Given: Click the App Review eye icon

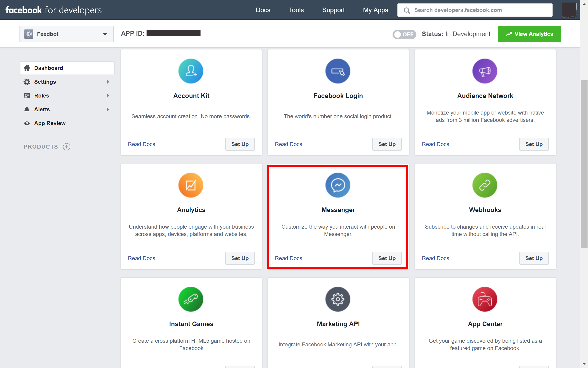Looking at the screenshot, I should 27,123.
